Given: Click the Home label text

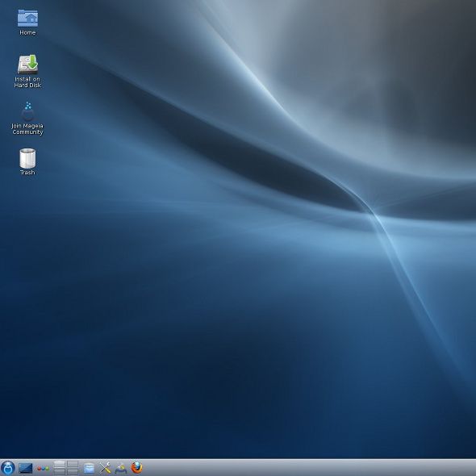Looking at the screenshot, I should (x=27, y=32).
